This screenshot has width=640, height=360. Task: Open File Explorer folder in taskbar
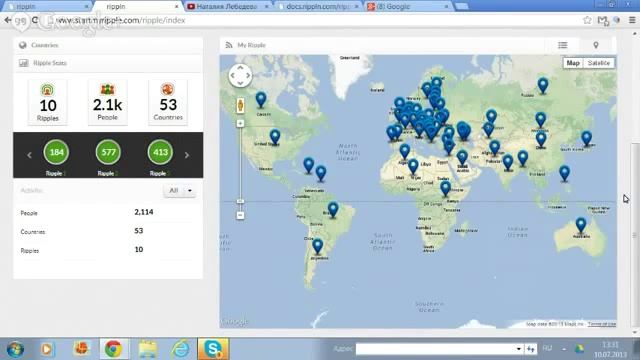147,349
